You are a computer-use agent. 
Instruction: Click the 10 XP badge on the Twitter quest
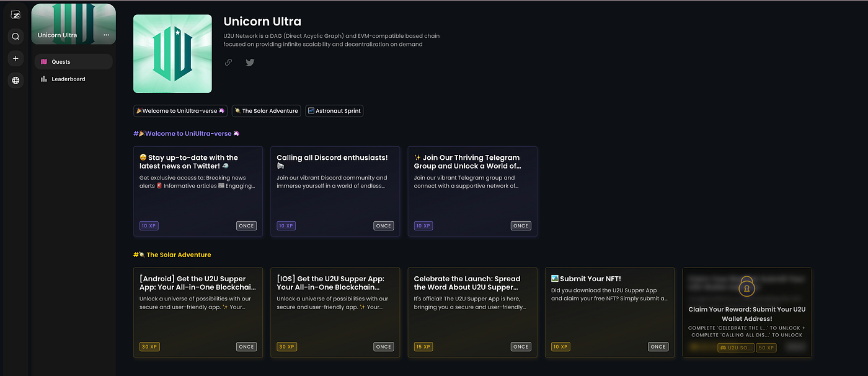tap(149, 226)
